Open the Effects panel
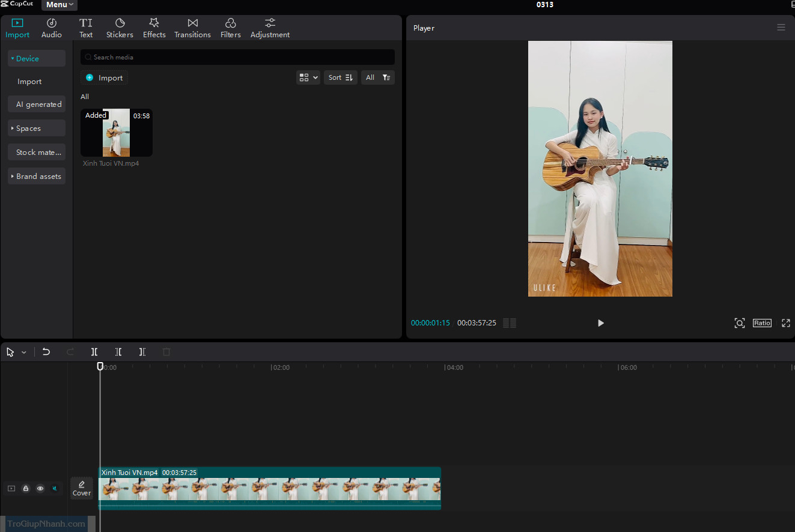The image size is (795, 532). [154, 28]
